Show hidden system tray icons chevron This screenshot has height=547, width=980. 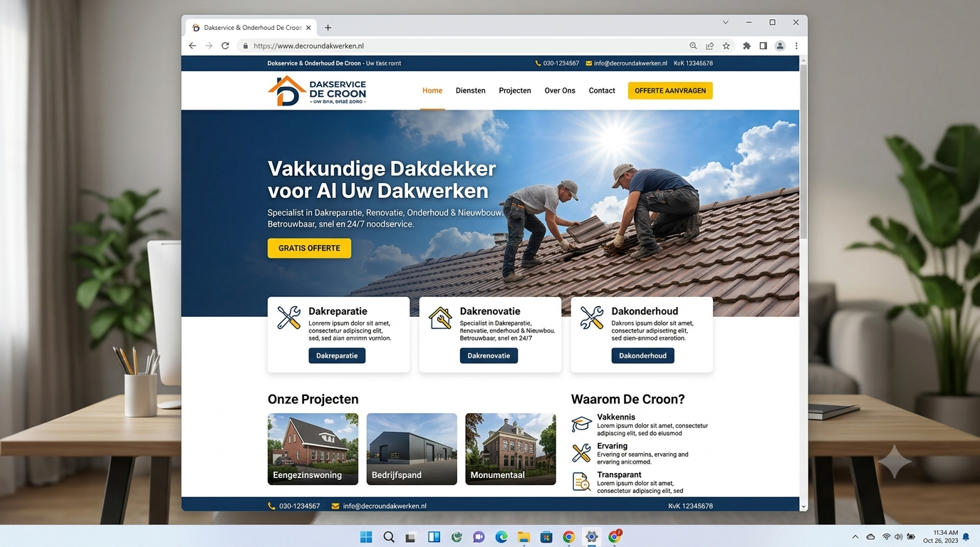click(855, 536)
